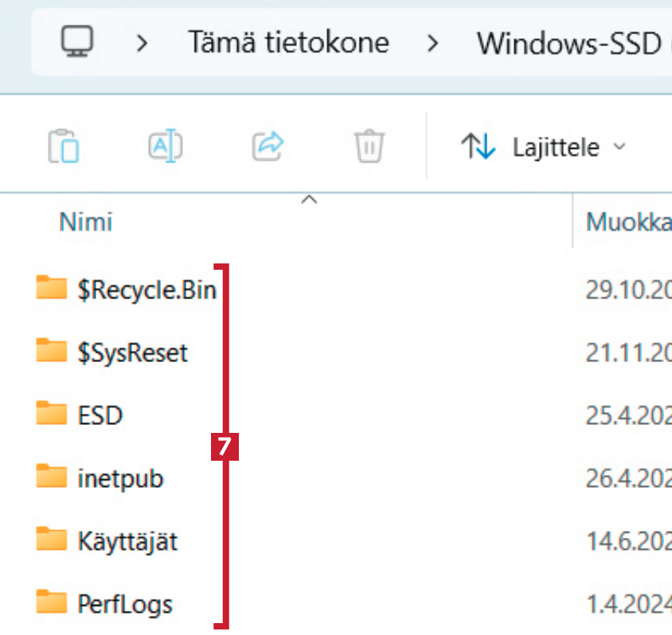Click the Nimi column header

(x=86, y=221)
